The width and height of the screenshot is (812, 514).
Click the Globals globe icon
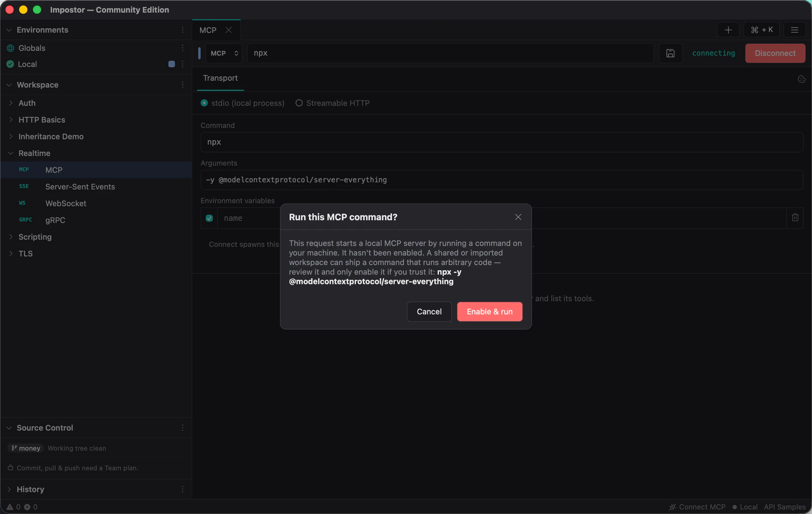point(10,48)
